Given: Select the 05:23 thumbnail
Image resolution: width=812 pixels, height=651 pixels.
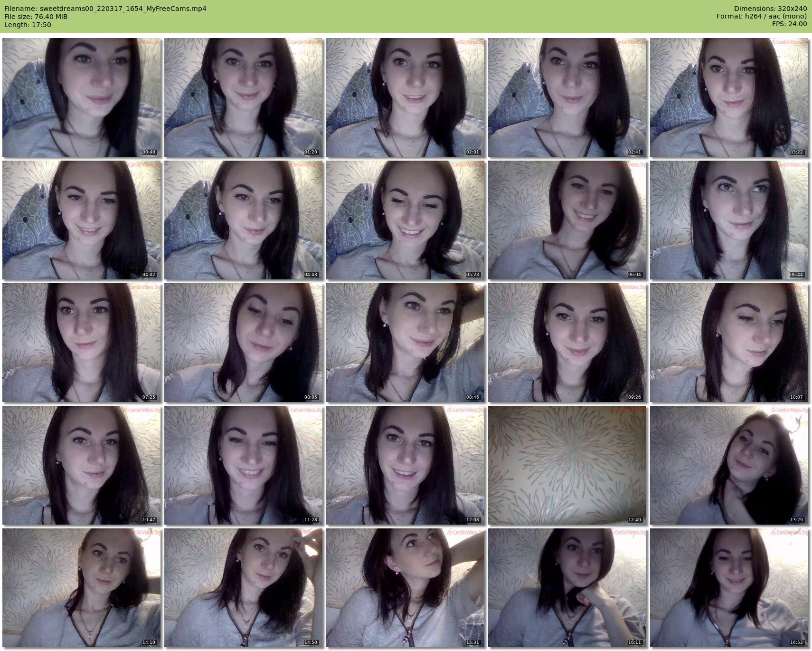Looking at the screenshot, I should coord(406,220).
